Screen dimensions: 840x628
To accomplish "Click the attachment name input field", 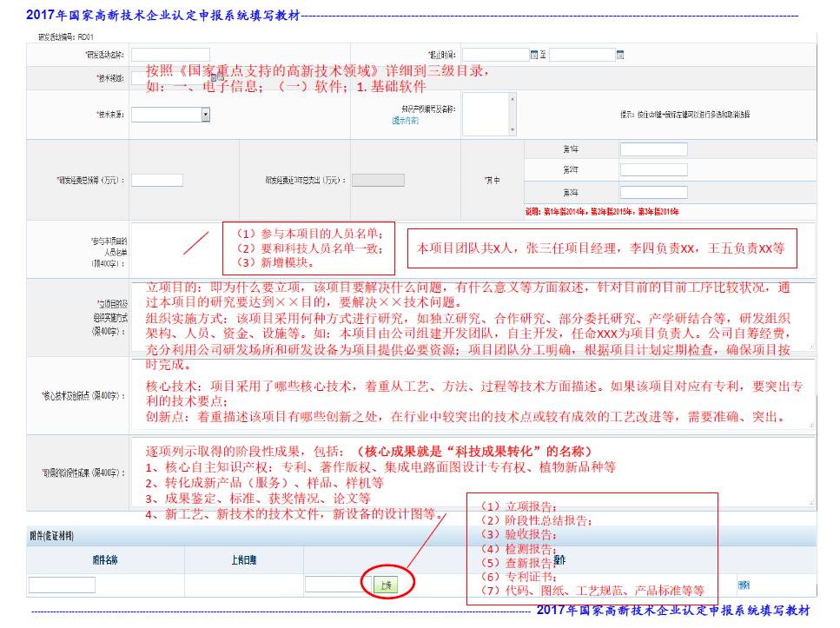I will point(62,585).
